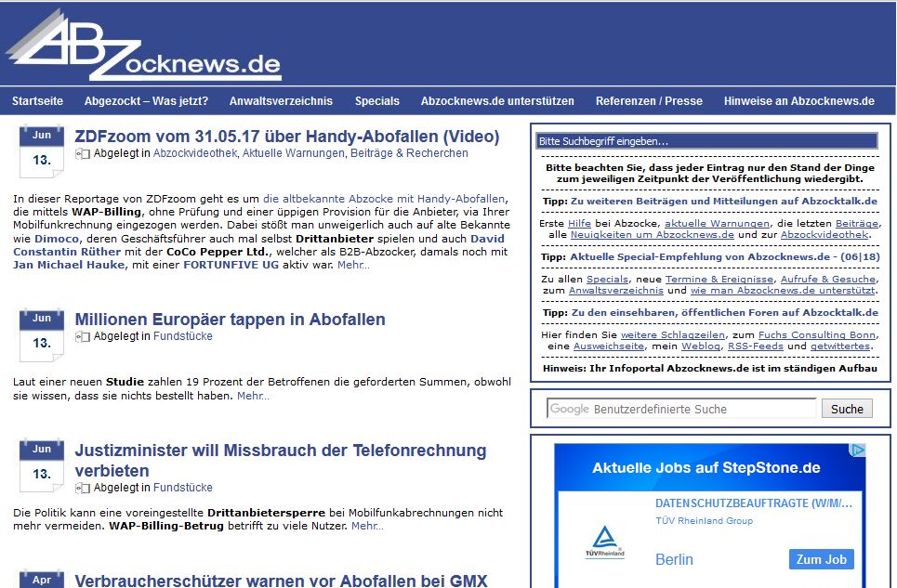Click 'Mehr...' after the Studie excerpt
The width and height of the screenshot is (897, 588).
(x=254, y=396)
